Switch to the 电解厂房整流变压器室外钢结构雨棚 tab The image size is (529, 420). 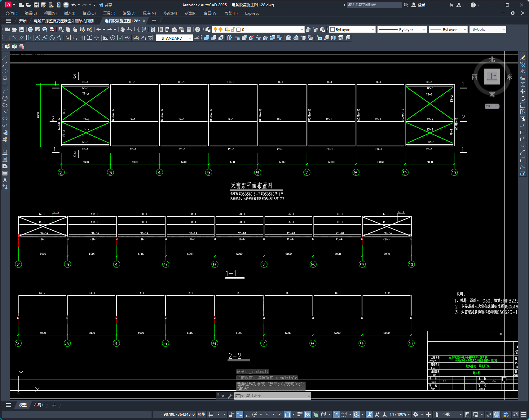click(x=64, y=21)
